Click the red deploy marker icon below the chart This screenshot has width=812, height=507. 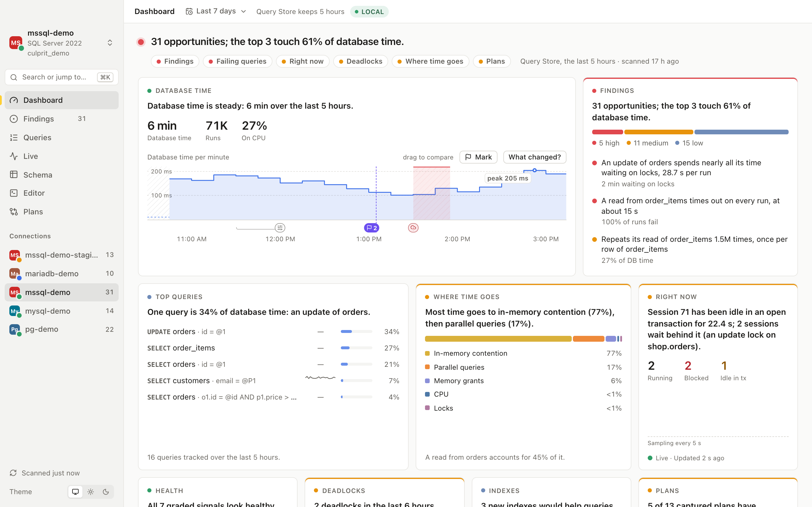tap(413, 228)
